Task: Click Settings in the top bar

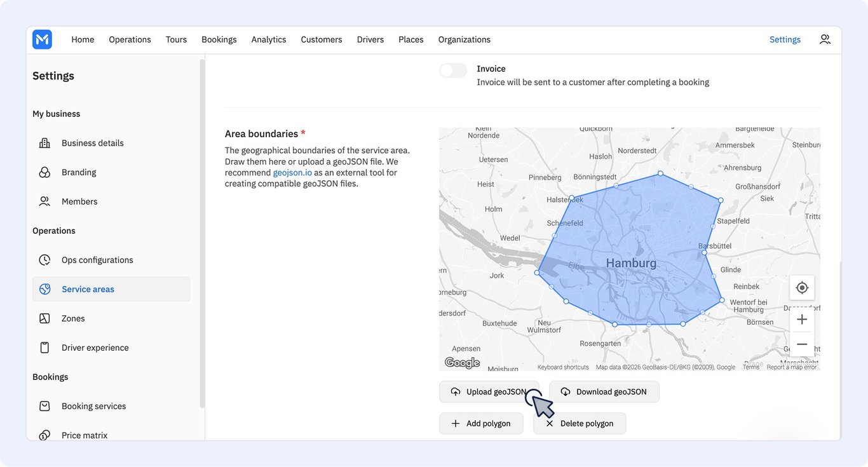Action: [x=785, y=39]
